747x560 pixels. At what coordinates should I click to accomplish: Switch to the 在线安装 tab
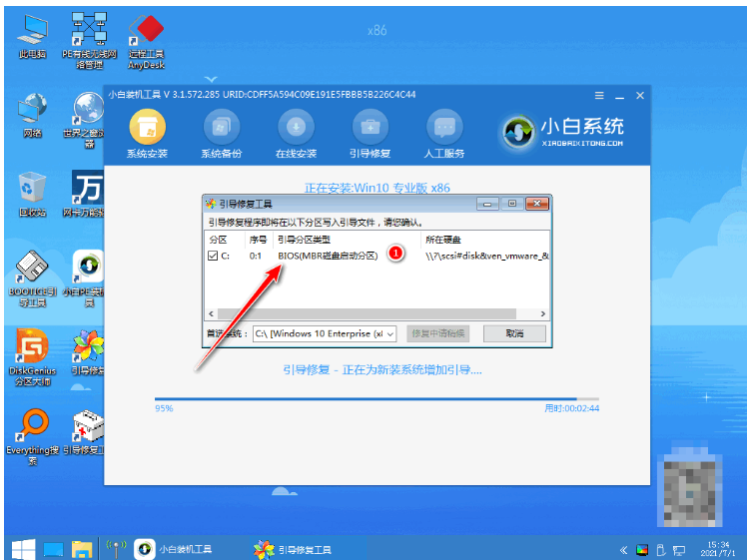click(x=296, y=134)
